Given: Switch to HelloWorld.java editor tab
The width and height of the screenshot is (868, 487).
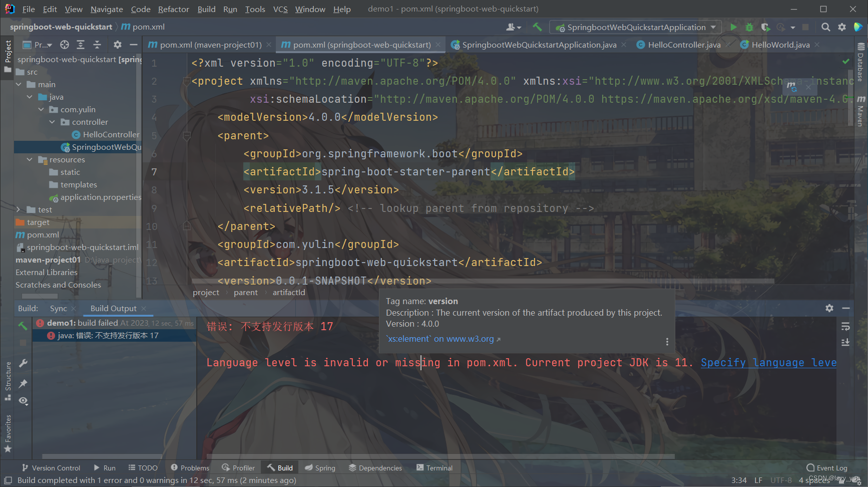Looking at the screenshot, I should pos(780,45).
